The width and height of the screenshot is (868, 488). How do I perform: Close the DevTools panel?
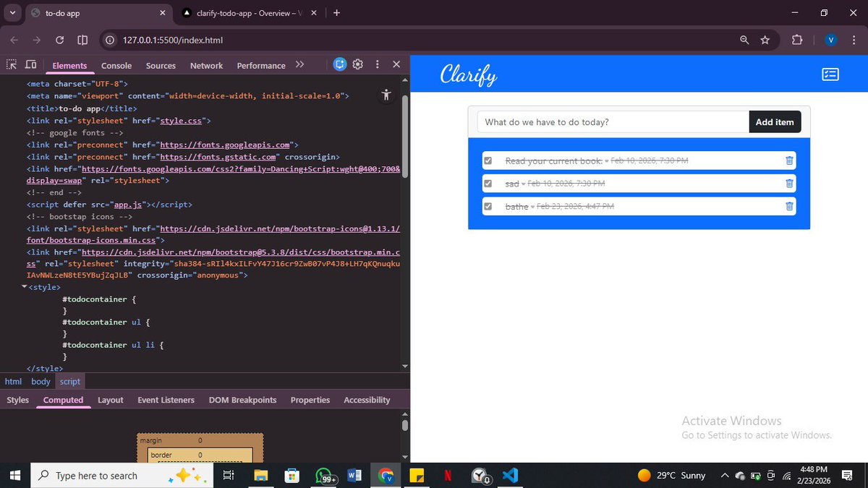(x=396, y=64)
